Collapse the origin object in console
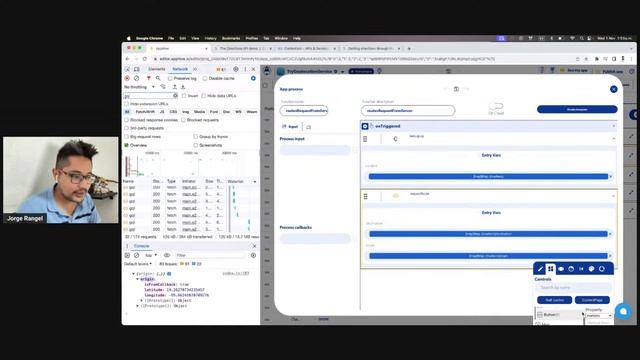 [138, 279]
